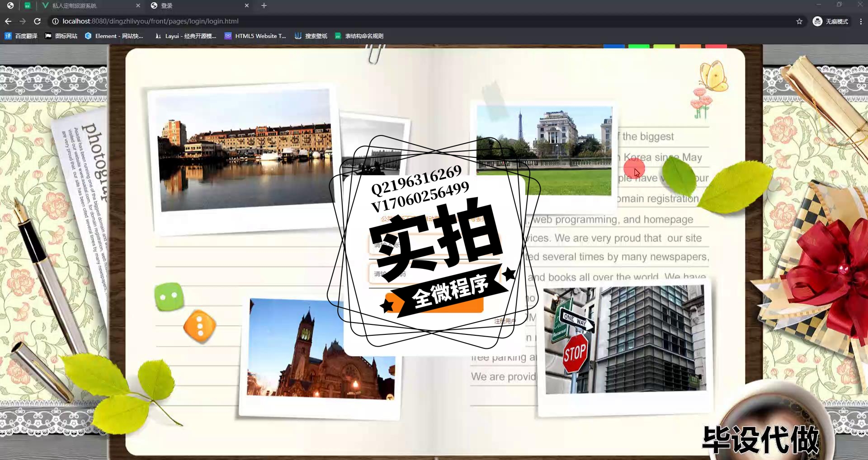This screenshot has height=460, width=868.
Task: Click the orange login button
Action: click(x=434, y=302)
